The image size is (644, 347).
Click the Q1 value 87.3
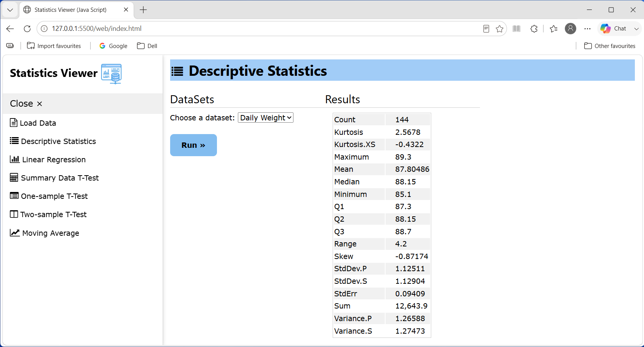(x=403, y=206)
